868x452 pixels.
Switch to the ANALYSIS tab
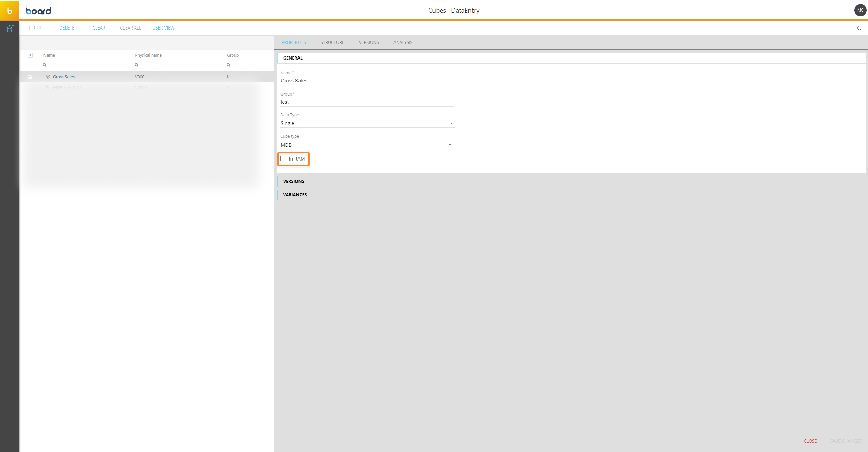click(403, 42)
